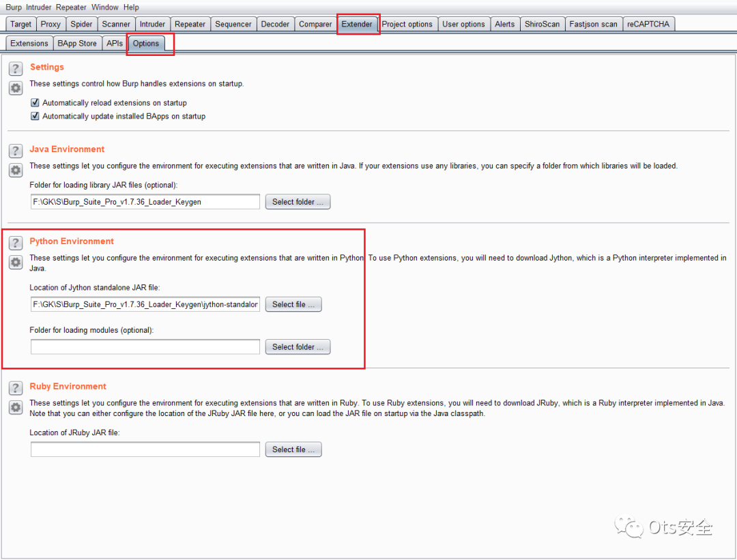Screen dimensions: 737x560
Task: Click the help icon beside Java Environment
Action: pos(16,150)
